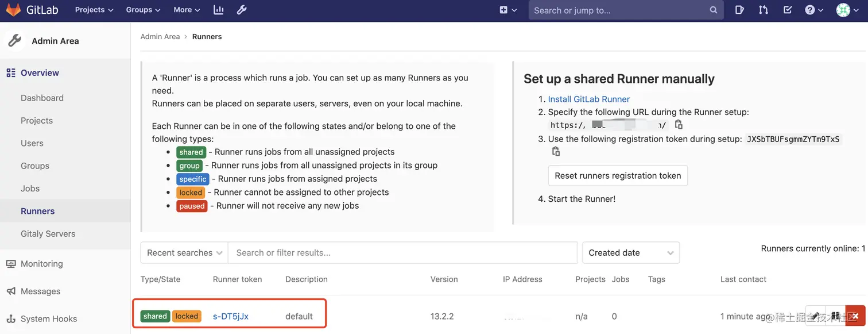Select Runners in the sidebar
Viewport: 868px width, 334px height.
tap(38, 211)
